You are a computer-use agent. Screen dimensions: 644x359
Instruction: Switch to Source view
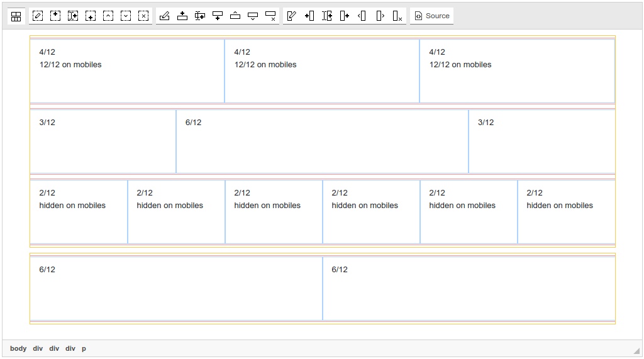[432, 16]
